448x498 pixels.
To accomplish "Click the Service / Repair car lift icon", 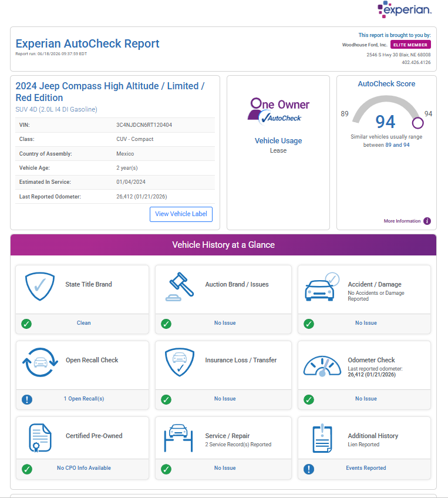I will click(x=178, y=438).
